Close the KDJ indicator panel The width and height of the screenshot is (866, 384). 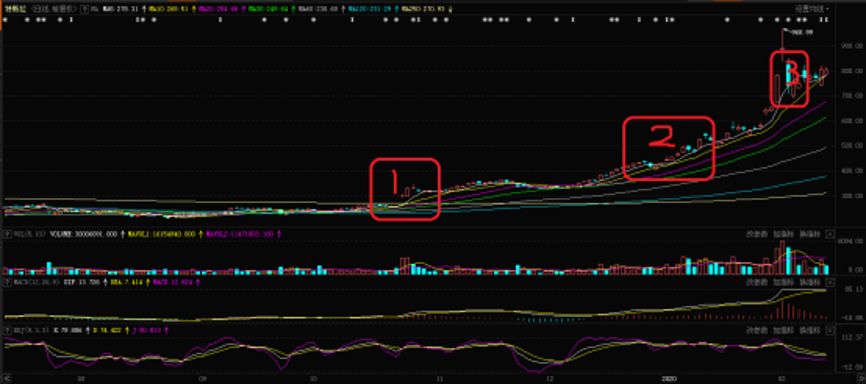click(x=830, y=329)
